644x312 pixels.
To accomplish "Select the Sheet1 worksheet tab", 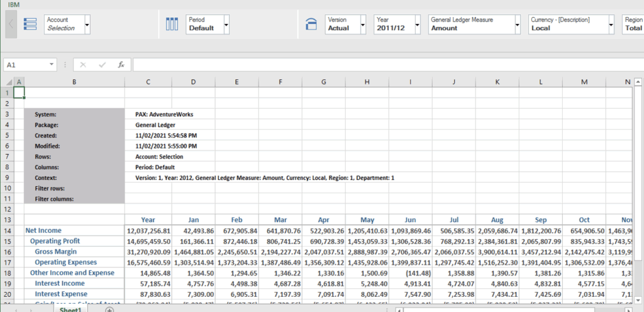I will [71, 309].
